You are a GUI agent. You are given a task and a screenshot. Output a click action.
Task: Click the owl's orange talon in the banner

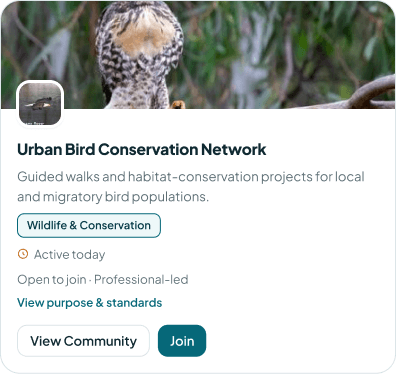[x=178, y=105]
